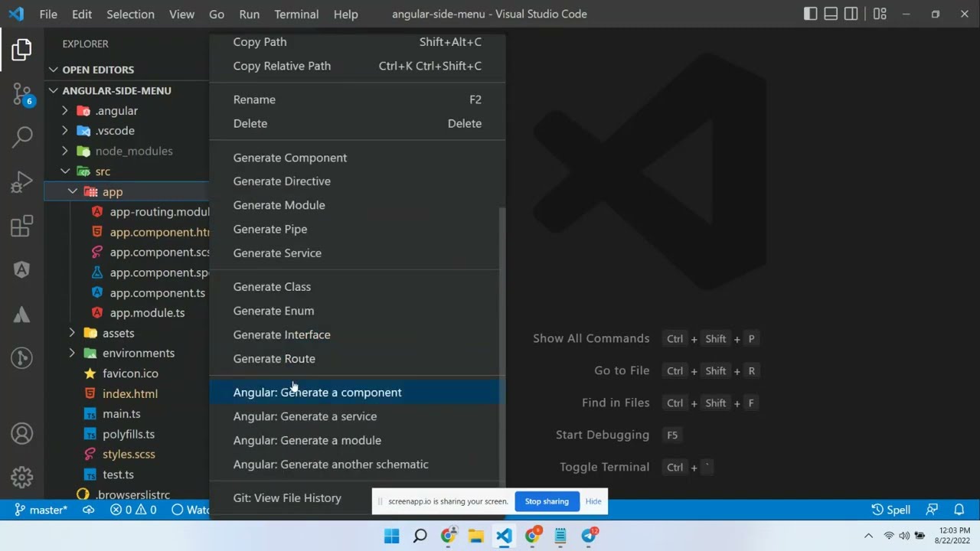The width and height of the screenshot is (980, 551).
Task: Open the Manage gear icon
Action: coord(21,478)
